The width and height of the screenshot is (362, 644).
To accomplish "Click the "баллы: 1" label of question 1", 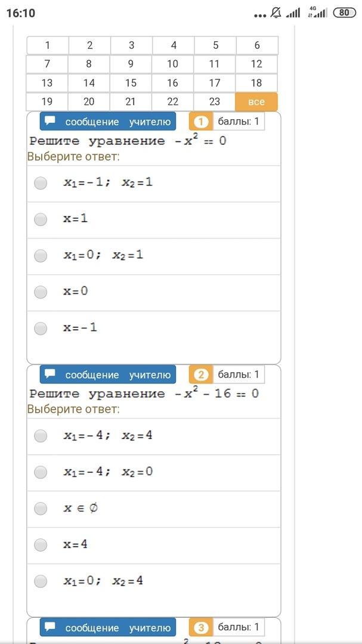I will (x=239, y=122).
